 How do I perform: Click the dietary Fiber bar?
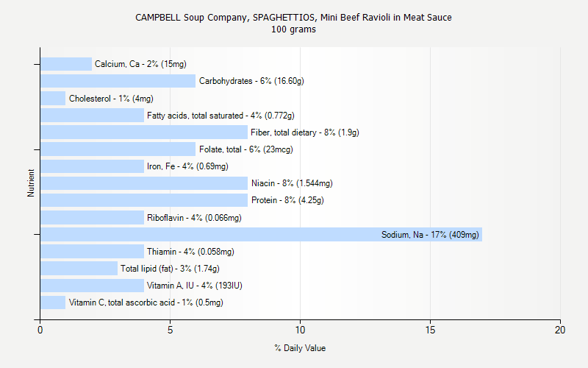[x=144, y=132]
